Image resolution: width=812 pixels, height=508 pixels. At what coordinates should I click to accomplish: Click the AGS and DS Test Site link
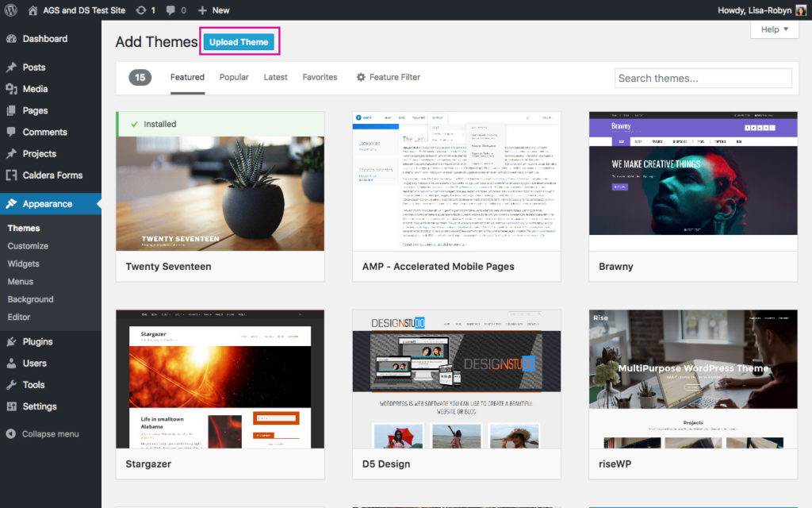[x=84, y=10]
